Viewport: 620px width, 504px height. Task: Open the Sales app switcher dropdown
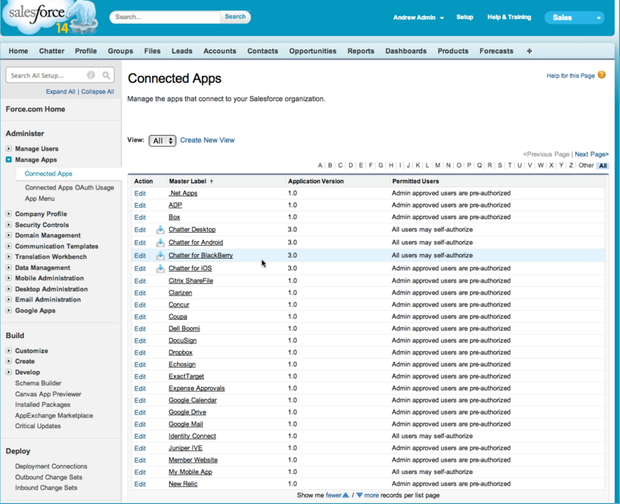click(x=574, y=17)
